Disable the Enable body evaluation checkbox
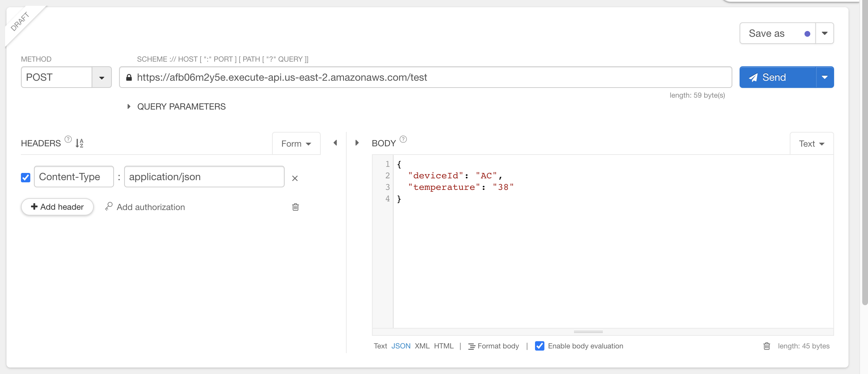Image resolution: width=868 pixels, height=374 pixels. click(x=540, y=346)
